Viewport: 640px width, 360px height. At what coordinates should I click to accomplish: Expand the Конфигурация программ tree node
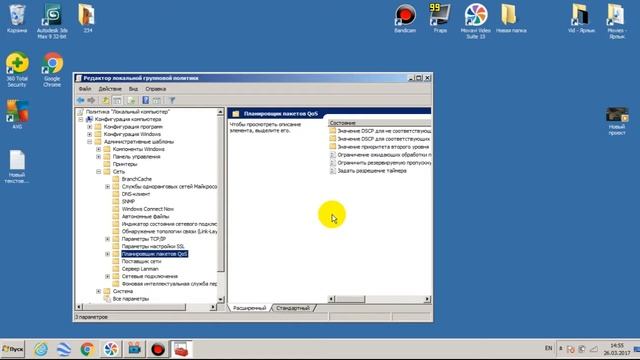[89, 127]
